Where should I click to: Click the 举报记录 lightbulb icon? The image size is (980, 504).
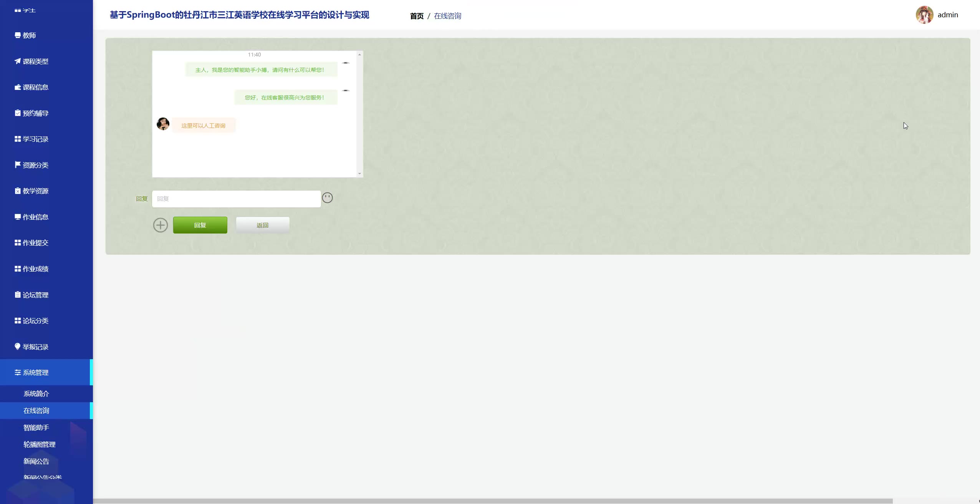(x=17, y=346)
